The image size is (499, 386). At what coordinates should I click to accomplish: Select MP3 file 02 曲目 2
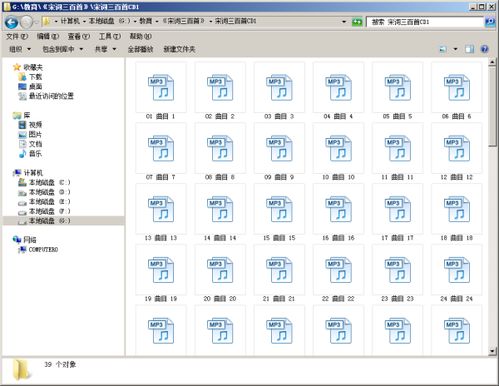coord(220,91)
